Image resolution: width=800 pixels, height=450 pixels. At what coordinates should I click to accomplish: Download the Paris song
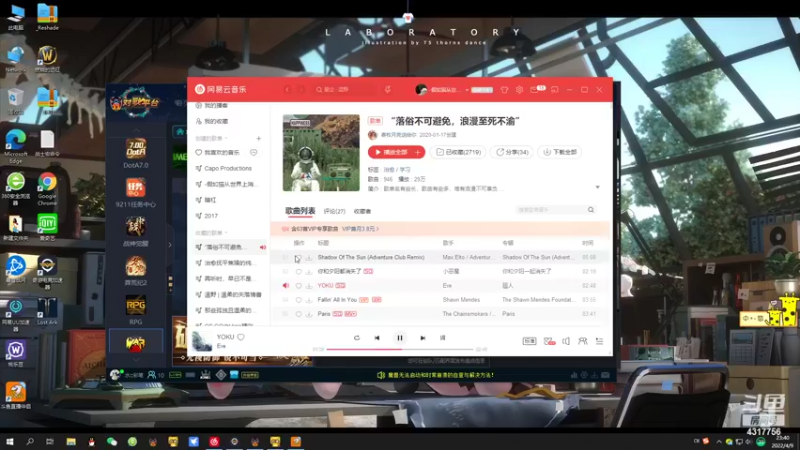[x=309, y=314]
